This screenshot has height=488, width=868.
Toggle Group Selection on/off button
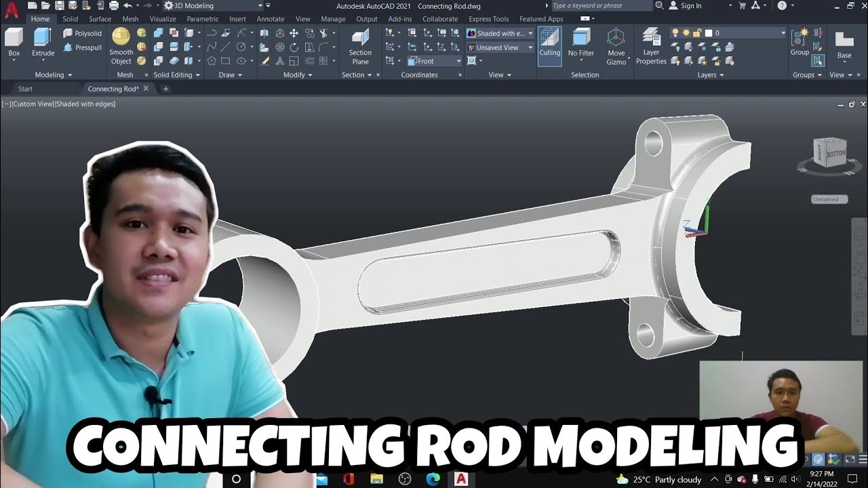(x=818, y=61)
